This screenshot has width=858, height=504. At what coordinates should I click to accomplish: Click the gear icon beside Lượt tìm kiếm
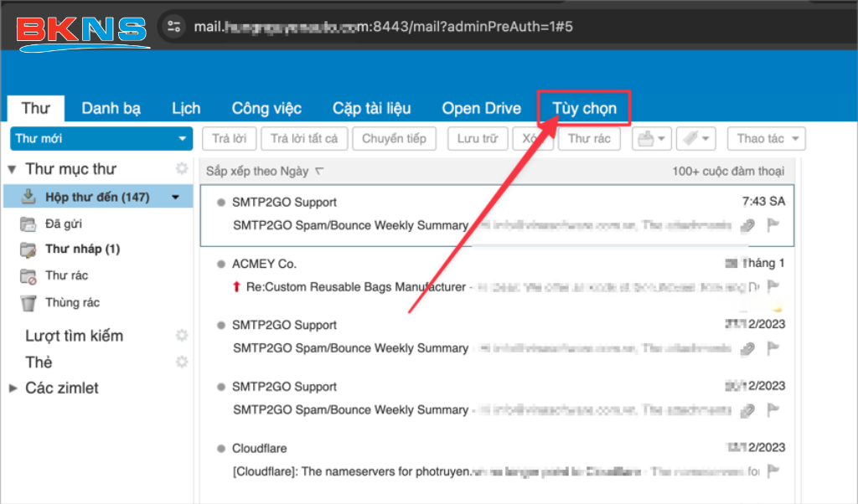pyautogui.click(x=181, y=336)
